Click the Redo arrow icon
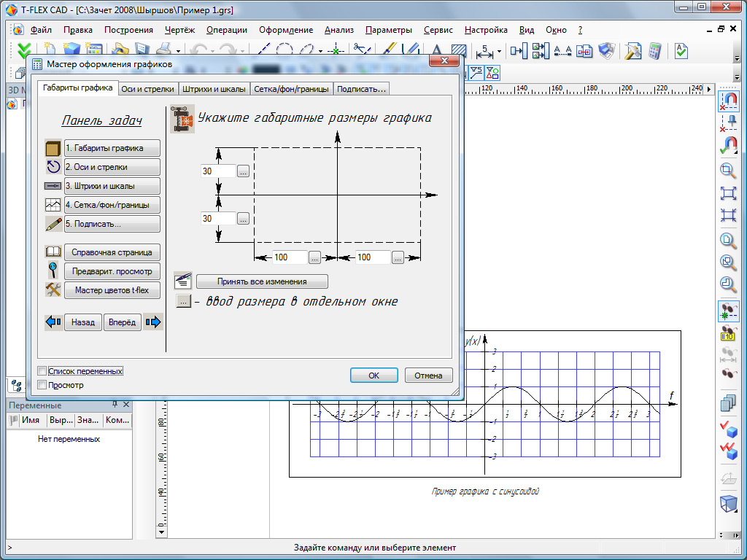The width and height of the screenshot is (747, 560). pos(228,50)
